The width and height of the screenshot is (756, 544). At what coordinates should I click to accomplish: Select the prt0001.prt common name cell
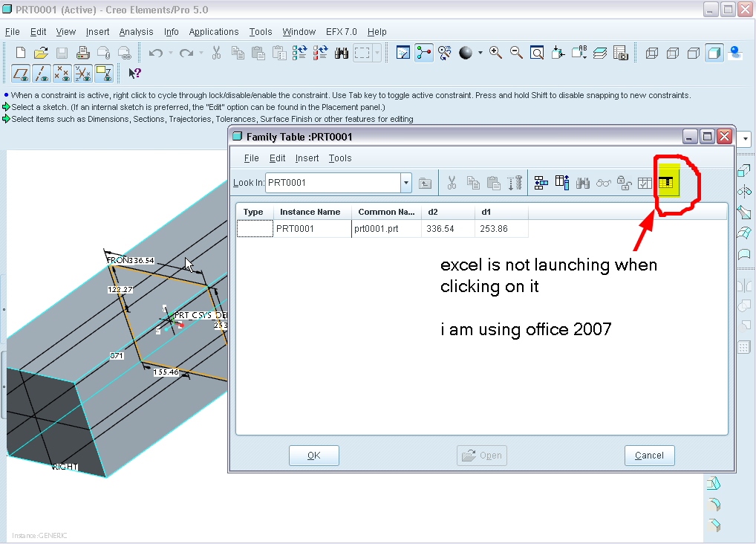click(x=386, y=229)
